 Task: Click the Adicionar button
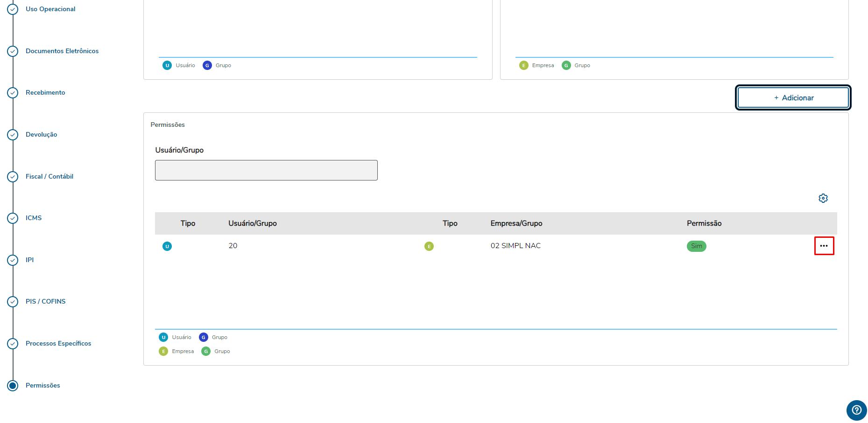[x=793, y=98]
